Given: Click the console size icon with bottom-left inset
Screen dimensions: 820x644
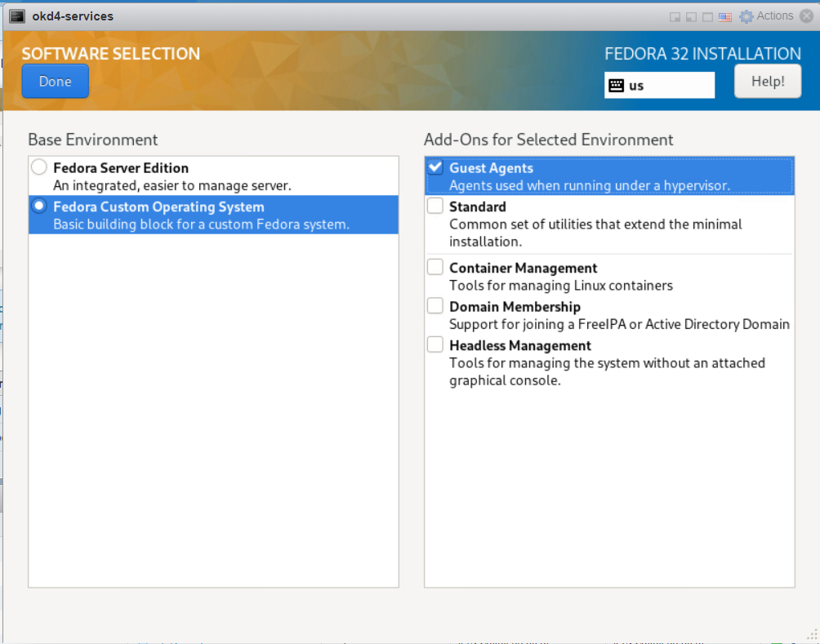Looking at the screenshot, I should 691,17.
